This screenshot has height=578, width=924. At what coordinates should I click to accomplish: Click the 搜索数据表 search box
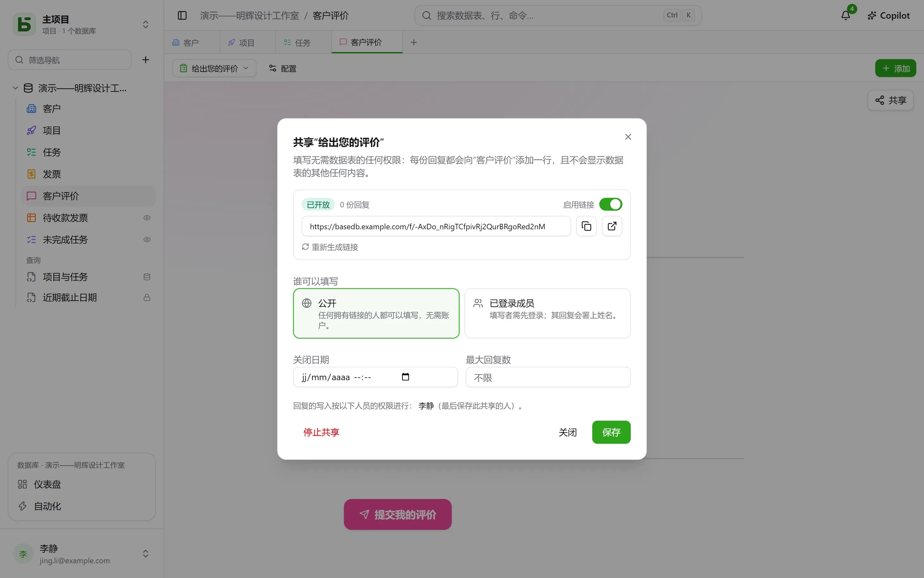click(558, 15)
